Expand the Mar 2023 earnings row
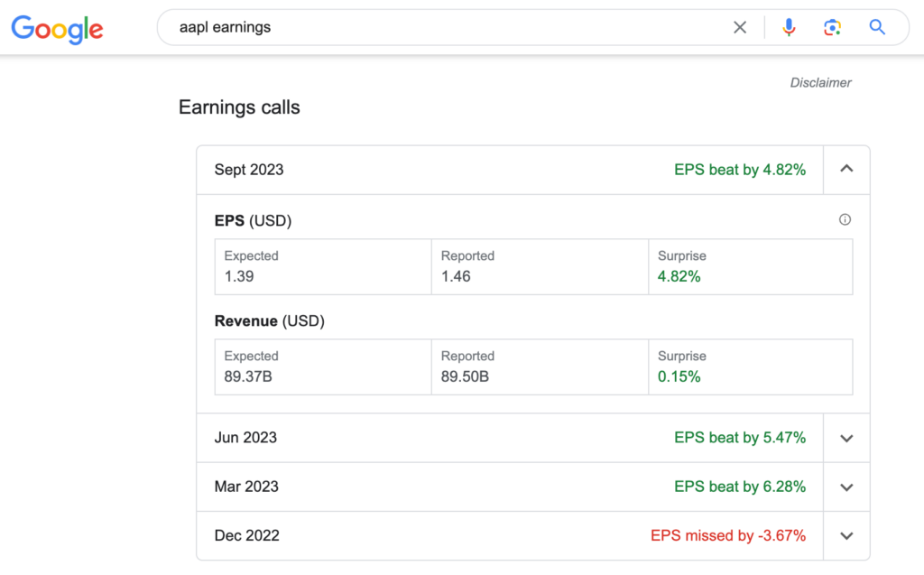The width and height of the screenshot is (924, 575). coord(846,487)
